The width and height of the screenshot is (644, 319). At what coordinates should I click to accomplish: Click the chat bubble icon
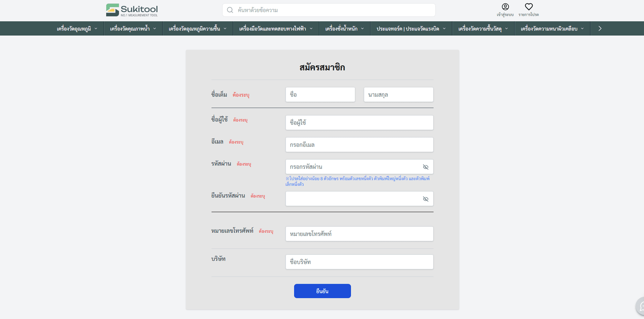pos(640,306)
